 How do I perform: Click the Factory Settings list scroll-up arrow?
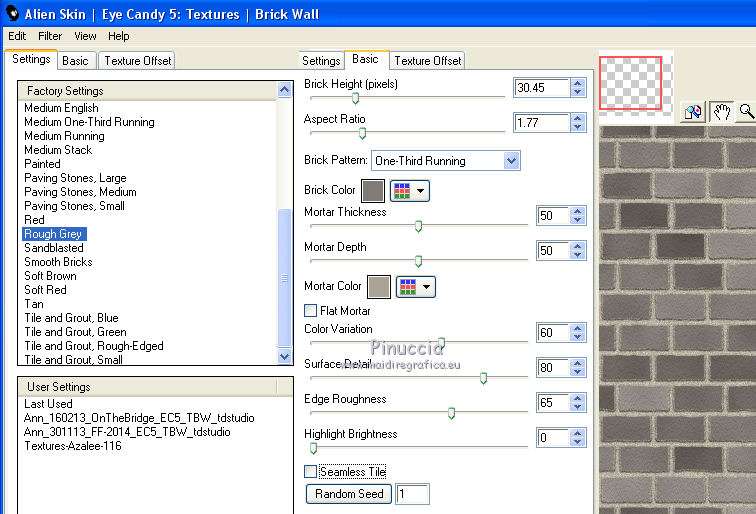tap(284, 90)
